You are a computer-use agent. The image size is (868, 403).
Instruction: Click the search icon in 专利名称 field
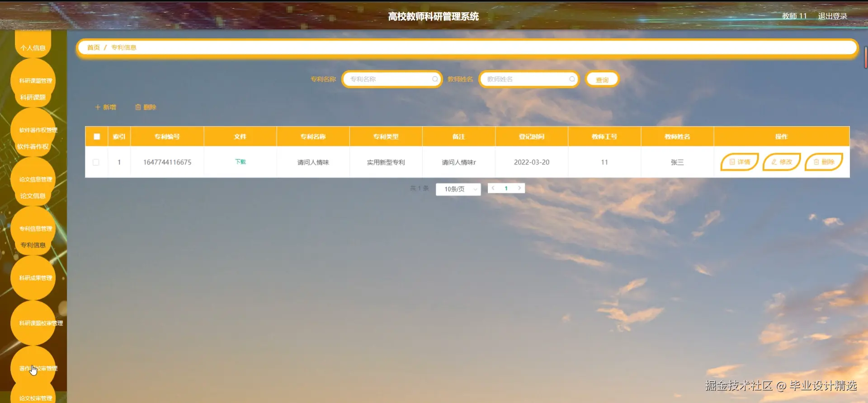[x=435, y=79]
